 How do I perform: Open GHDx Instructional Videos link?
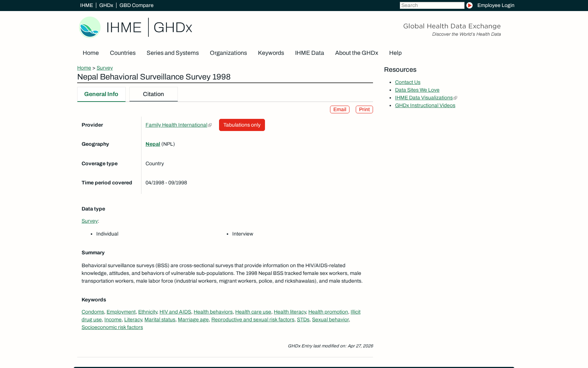(425, 106)
